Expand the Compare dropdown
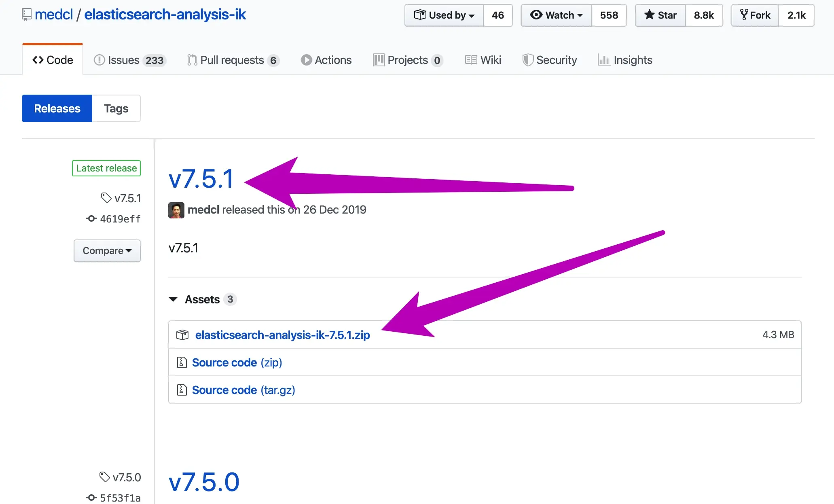 pos(107,251)
